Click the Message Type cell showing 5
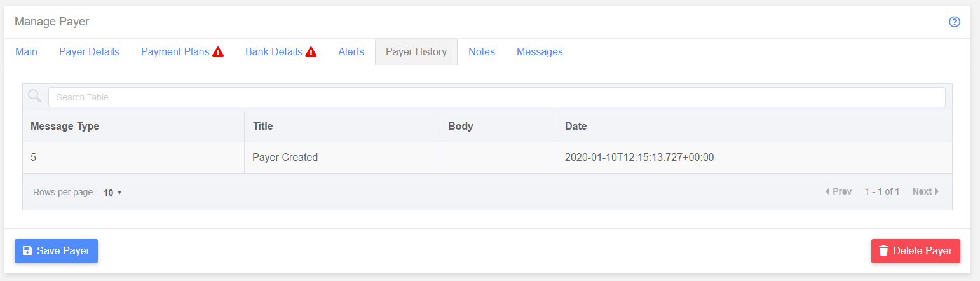This screenshot has height=281, width=980. tap(133, 157)
